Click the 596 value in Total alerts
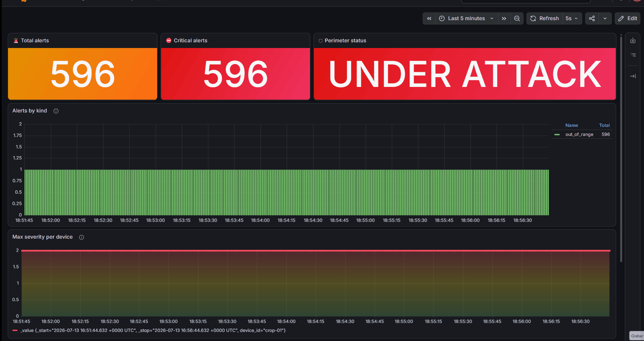 click(83, 74)
